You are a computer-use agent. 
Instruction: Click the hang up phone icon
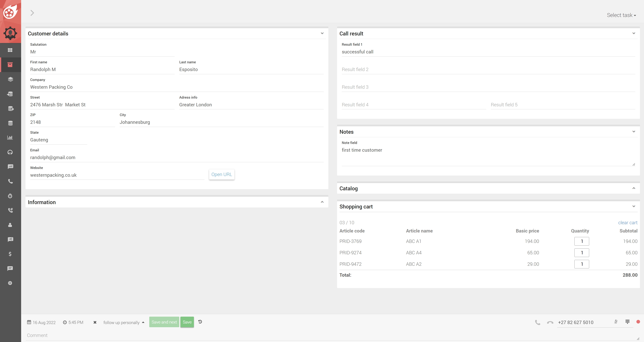tap(550, 323)
